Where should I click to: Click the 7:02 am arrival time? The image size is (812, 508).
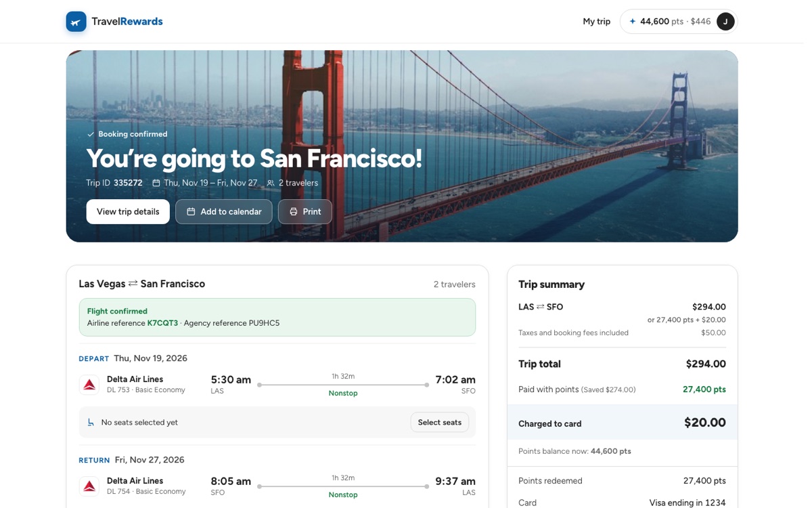(x=455, y=379)
